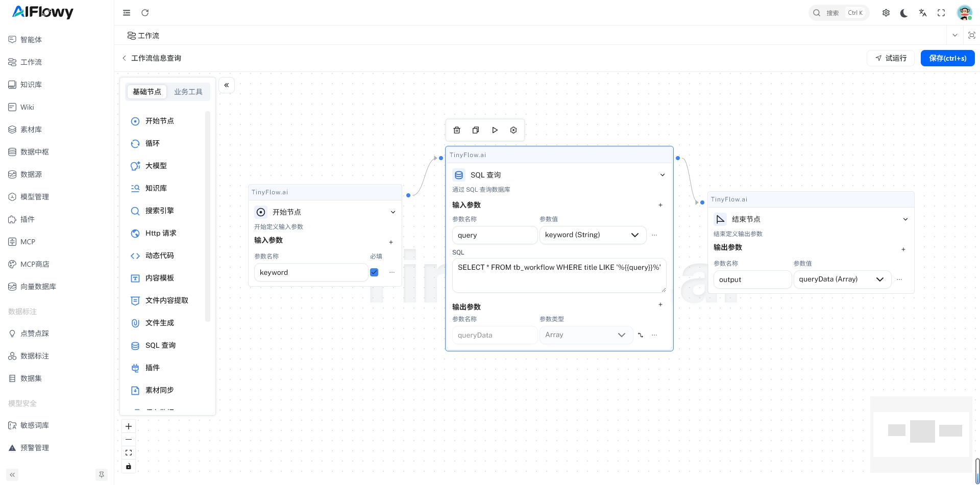Add output parameter to 结束节点

(x=903, y=249)
